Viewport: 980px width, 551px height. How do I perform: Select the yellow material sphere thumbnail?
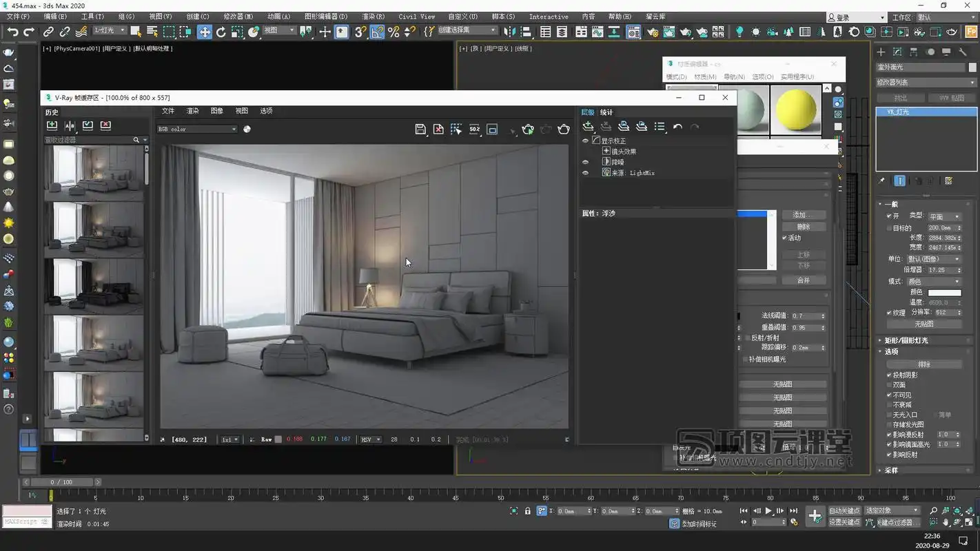797,110
